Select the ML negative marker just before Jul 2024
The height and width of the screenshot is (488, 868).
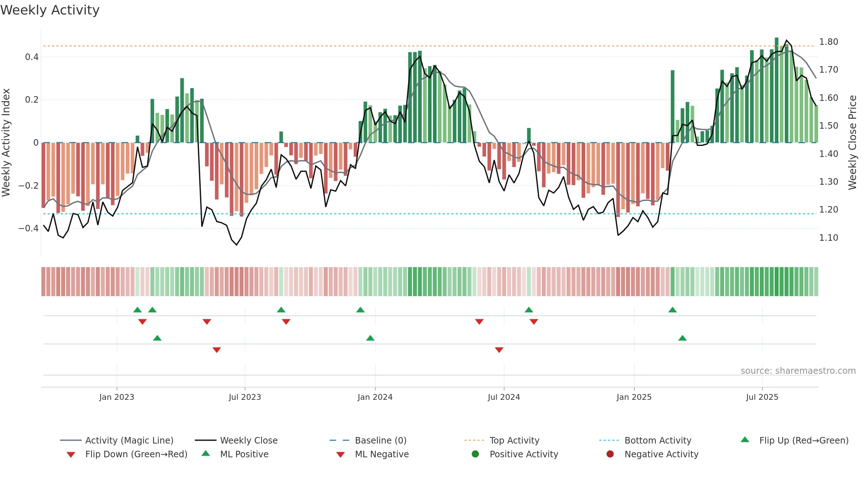[x=499, y=350]
